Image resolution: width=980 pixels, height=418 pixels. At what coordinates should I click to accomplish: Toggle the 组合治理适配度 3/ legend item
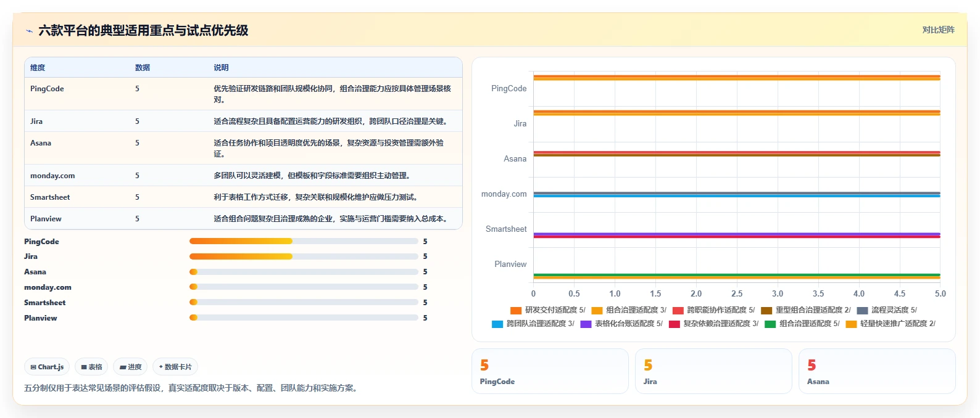click(x=628, y=310)
